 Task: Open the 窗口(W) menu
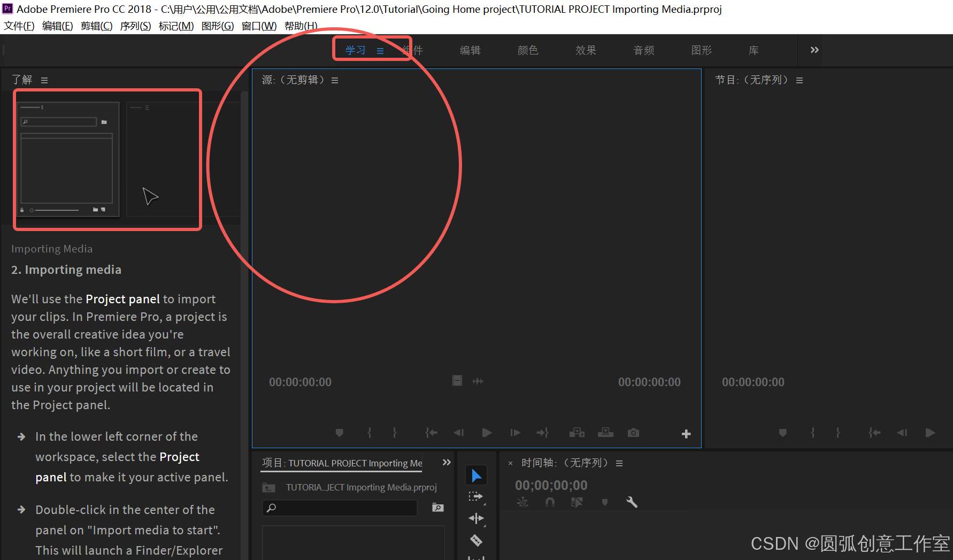coord(259,26)
